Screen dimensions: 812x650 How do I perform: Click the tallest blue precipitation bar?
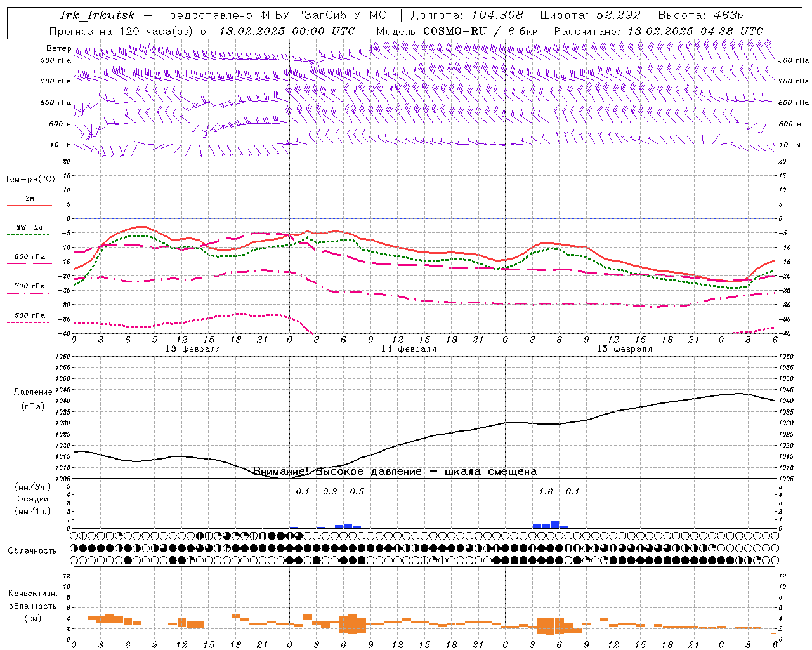[x=555, y=524]
